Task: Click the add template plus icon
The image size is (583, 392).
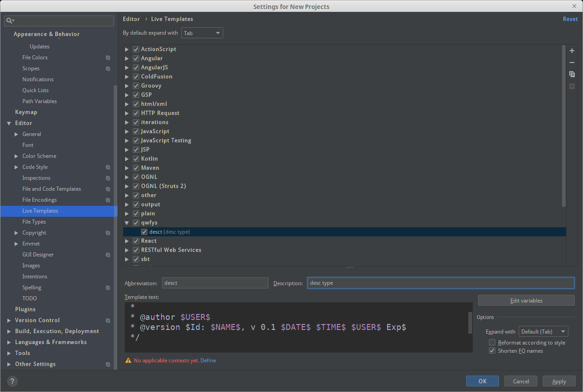Action: (x=572, y=51)
